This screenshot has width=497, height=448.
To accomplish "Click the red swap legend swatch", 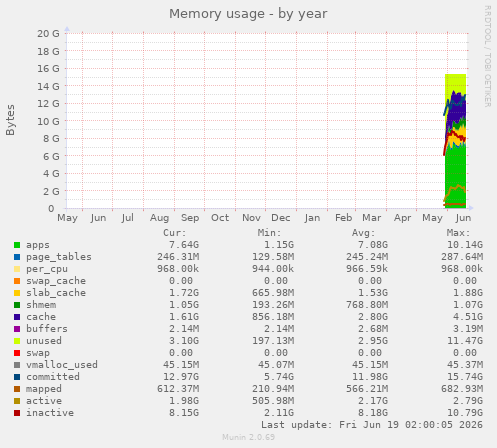I will (17, 353).
